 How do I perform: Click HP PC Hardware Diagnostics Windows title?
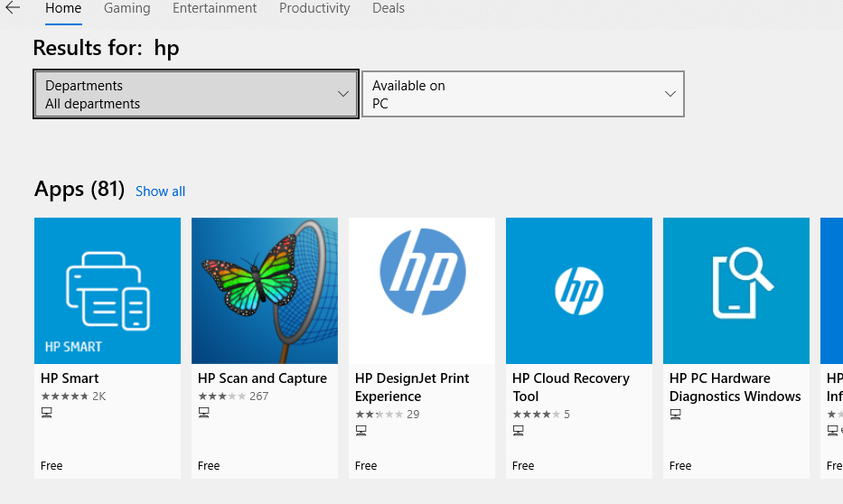click(735, 387)
